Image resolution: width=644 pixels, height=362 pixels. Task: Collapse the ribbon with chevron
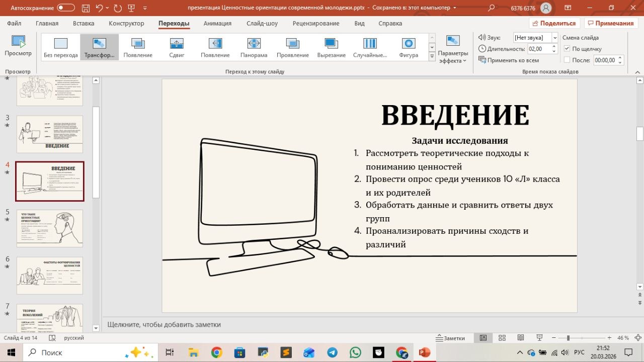point(637,72)
